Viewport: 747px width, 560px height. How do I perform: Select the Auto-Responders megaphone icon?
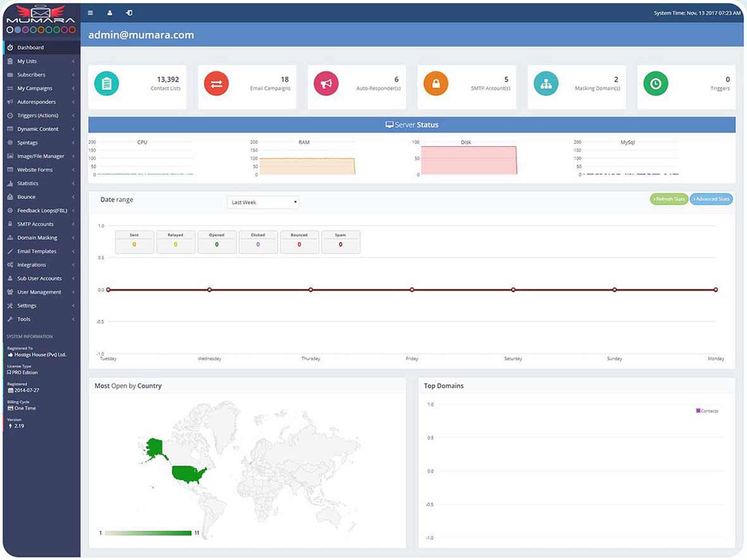pyautogui.click(x=326, y=82)
